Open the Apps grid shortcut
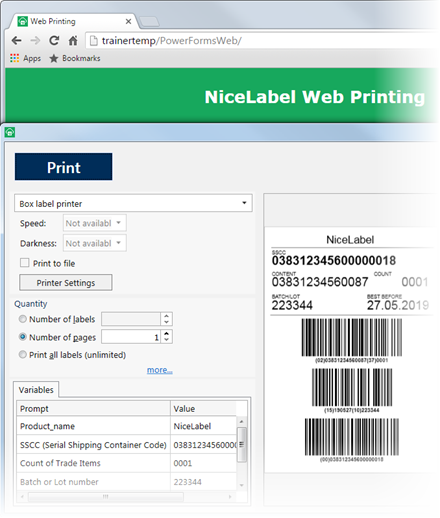The image size is (440, 518). (26, 58)
